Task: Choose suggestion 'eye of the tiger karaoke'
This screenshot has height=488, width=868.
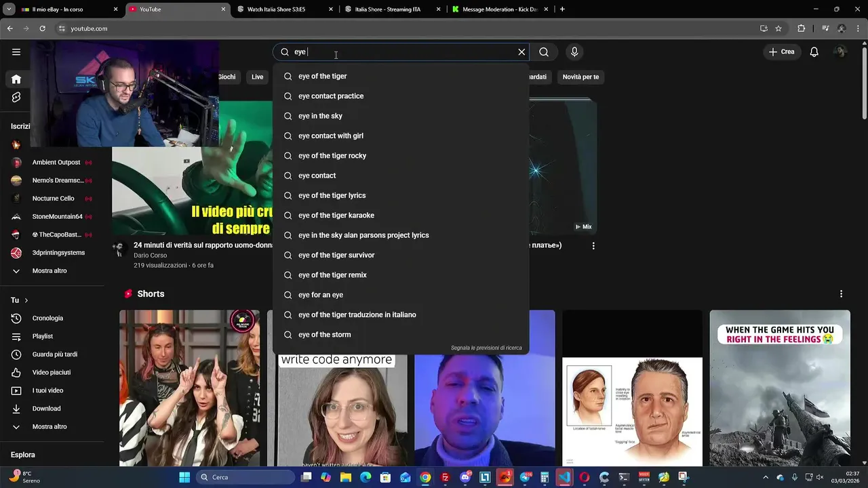Action: coord(401,216)
